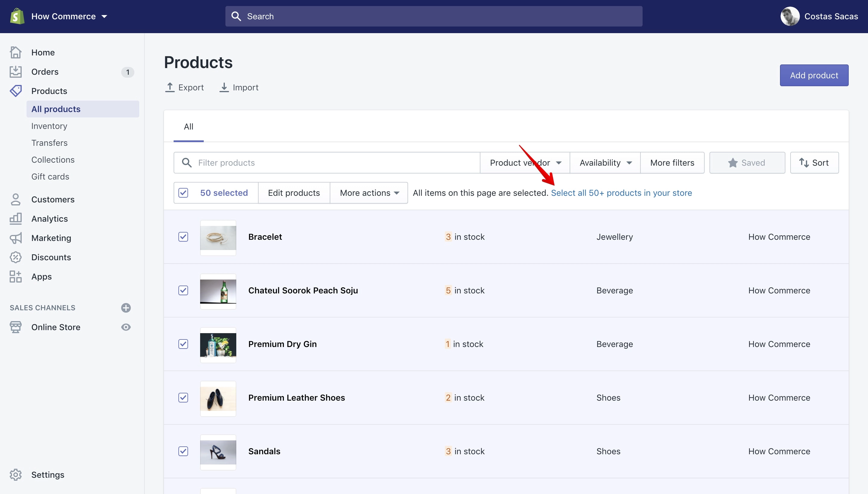Screen dimensions: 868x494
Task: Open Inventory submenu item
Action: tap(49, 126)
